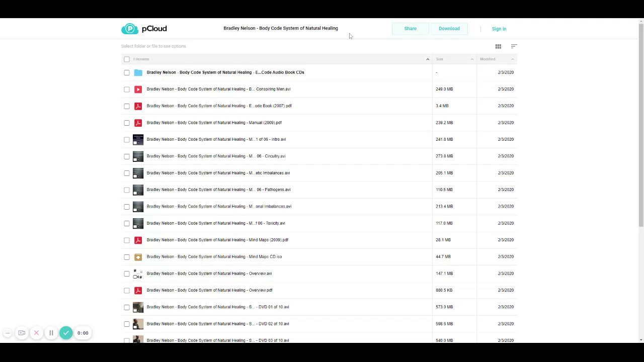Viewport: 644px width, 362px height.
Task: Check the Audio Book CDs folder checkbox
Action: click(x=127, y=72)
